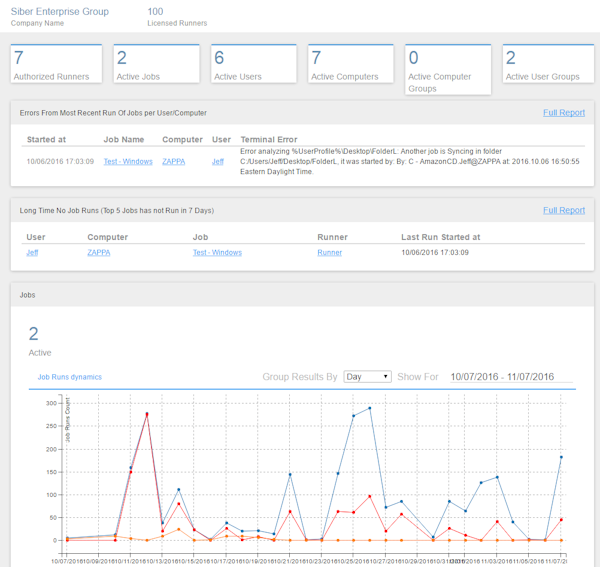This screenshot has height=567, width=600.
Task: Open the Active User Groups tile
Action: click(x=548, y=64)
